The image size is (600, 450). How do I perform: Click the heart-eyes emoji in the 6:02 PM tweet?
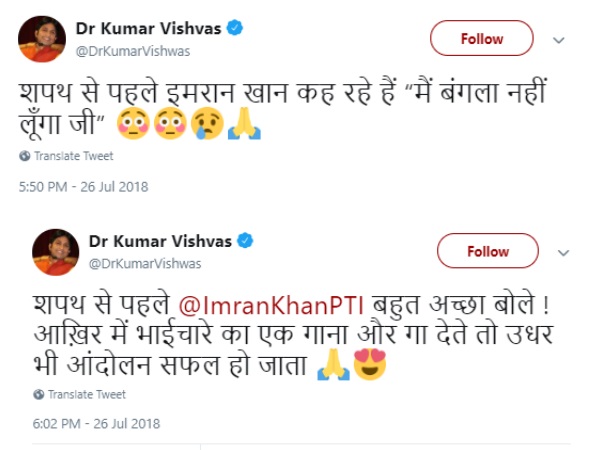coord(370,366)
